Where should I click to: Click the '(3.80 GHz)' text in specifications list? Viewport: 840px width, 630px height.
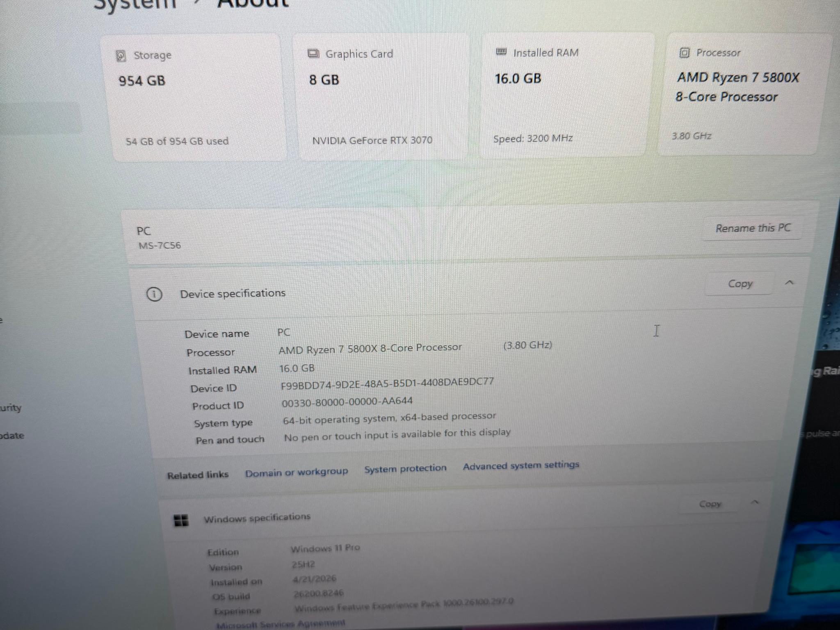coord(527,345)
